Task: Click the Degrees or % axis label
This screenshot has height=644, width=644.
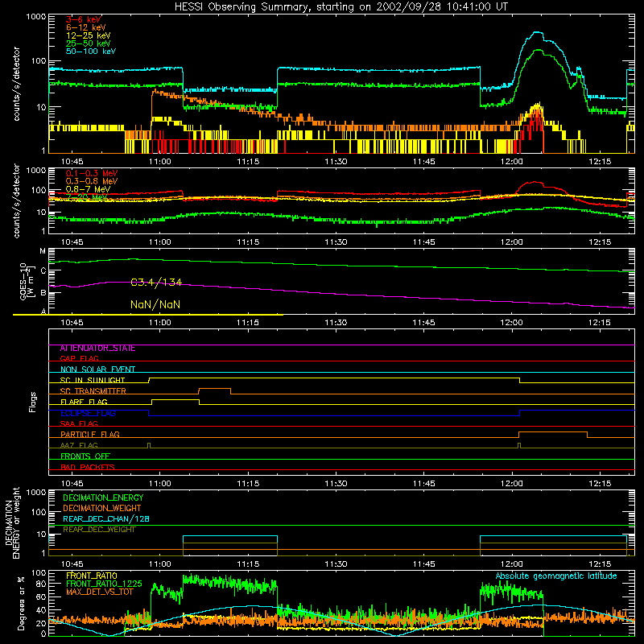Action: point(21,603)
